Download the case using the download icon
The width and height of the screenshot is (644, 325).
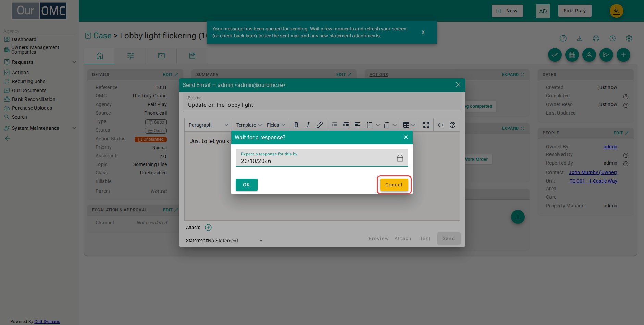[x=580, y=38]
